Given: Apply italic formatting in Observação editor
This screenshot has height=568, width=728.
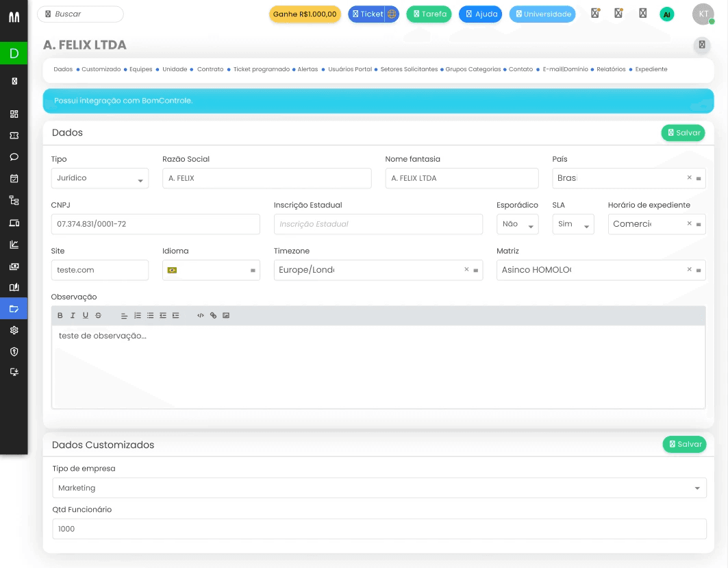Looking at the screenshot, I should click(x=73, y=315).
